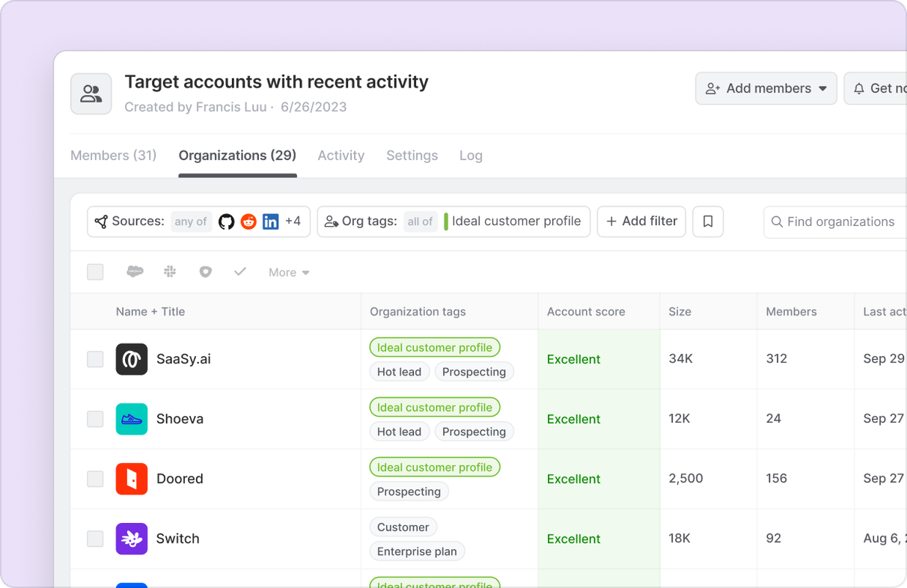Click the GitHub source icon
Viewport: 907px width, 588px height.
tap(226, 221)
